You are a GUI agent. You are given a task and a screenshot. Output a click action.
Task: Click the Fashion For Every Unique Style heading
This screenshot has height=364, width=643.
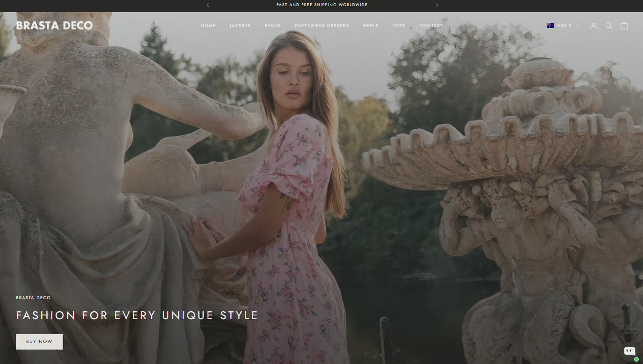point(137,315)
